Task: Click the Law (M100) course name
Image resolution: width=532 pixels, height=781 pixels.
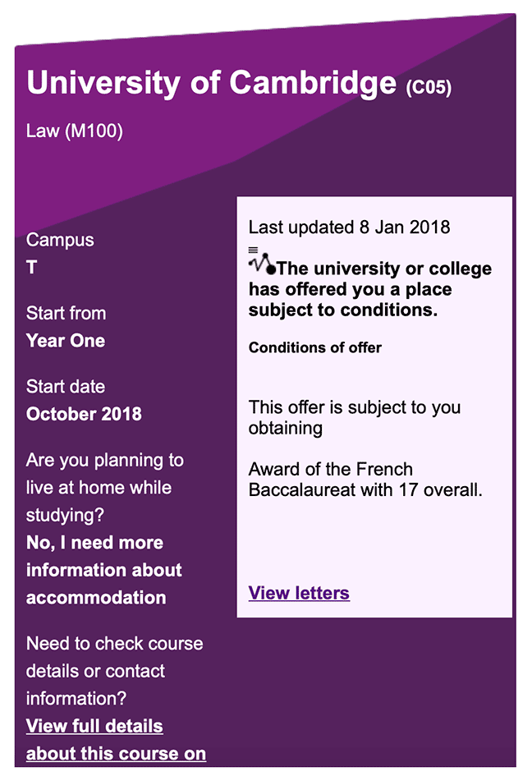Action: (74, 131)
